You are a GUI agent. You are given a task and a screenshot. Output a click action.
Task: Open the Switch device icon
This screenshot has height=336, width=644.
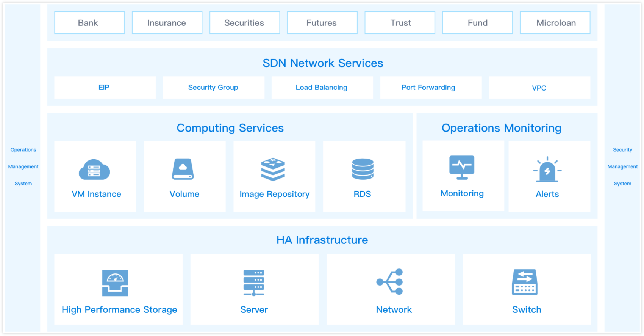pyautogui.click(x=525, y=282)
